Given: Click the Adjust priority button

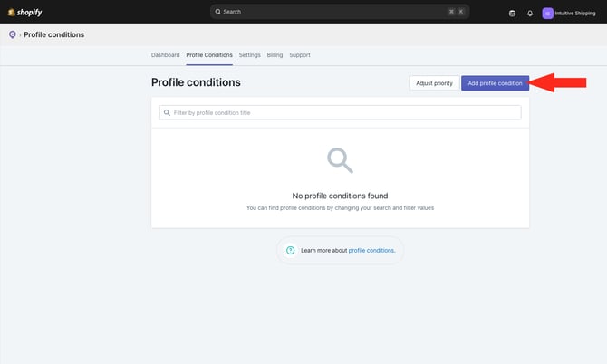Looking at the screenshot, I should pos(434,83).
